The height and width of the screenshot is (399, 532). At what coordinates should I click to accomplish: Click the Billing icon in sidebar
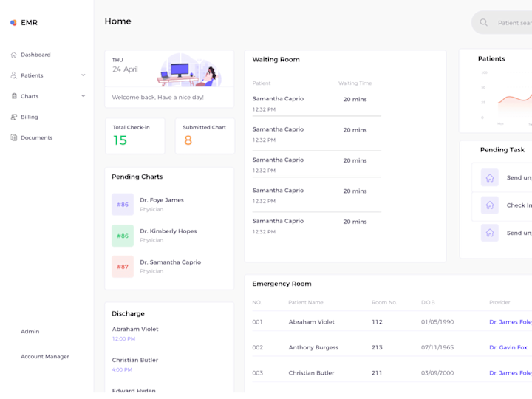coord(14,117)
